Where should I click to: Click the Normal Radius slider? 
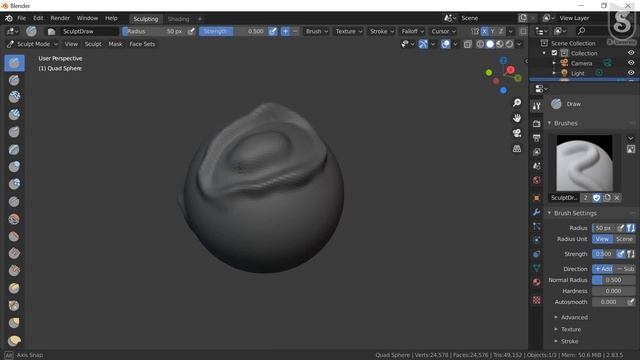613,280
